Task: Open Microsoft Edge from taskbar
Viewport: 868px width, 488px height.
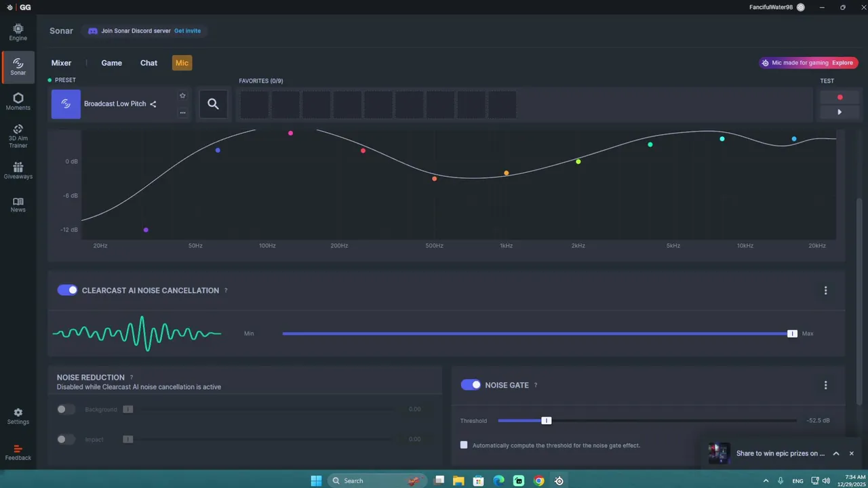Action: (499, 481)
